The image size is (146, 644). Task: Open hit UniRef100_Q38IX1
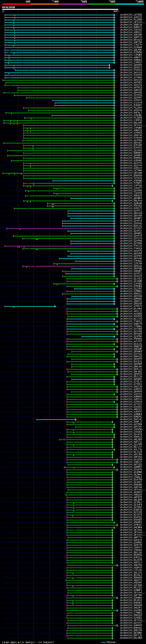click(131, 17)
